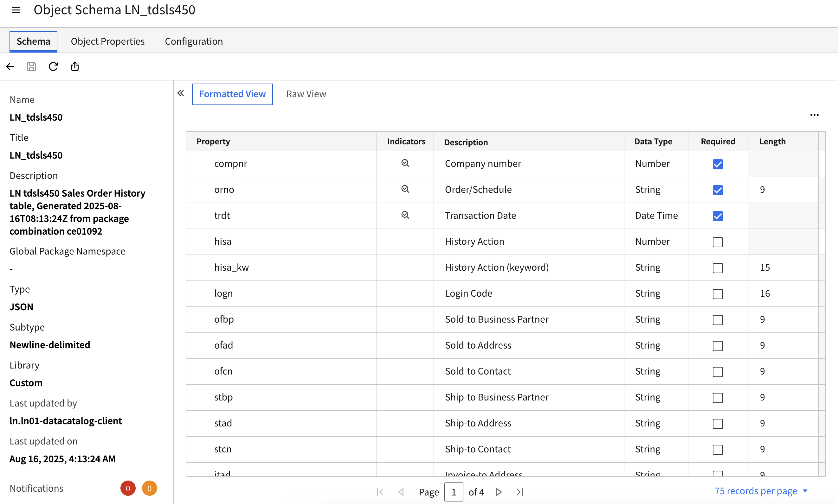This screenshot has width=838, height=504.
Task: Go to next page arrow
Action: pyautogui.click(x=498, y=492)
